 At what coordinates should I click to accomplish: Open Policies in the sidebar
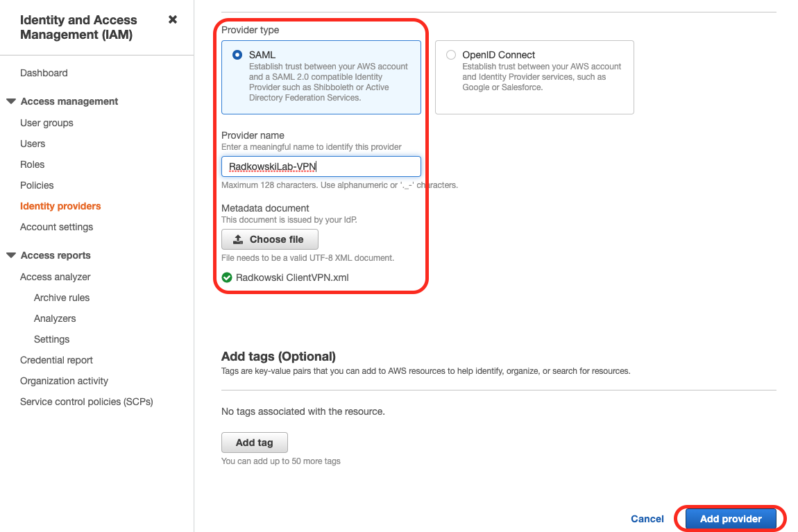(37, 186)
